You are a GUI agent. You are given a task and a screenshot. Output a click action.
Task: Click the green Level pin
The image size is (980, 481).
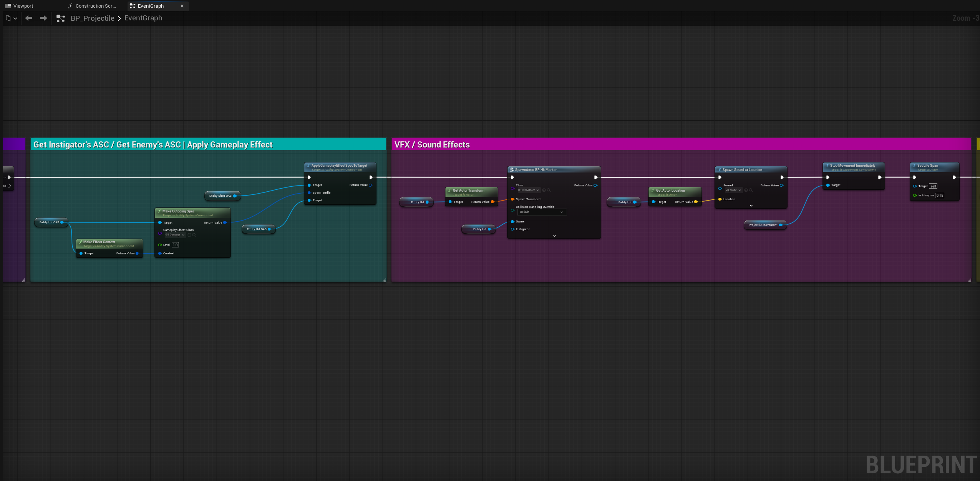pyautogui.click(x=160, y=245)
